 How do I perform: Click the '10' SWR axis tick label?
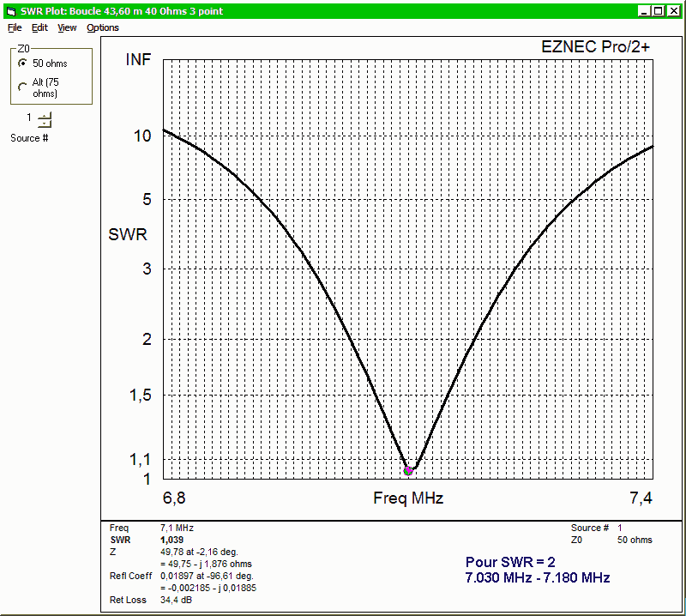tap(142, 136)
